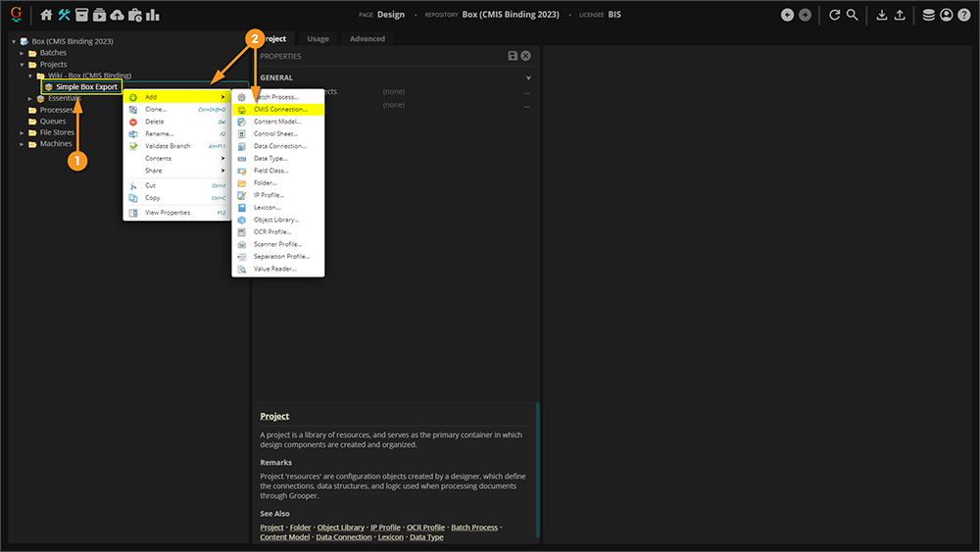Choose Copy from the context menu
This screenshot has height=552, width=980.
tap(177, 197)
